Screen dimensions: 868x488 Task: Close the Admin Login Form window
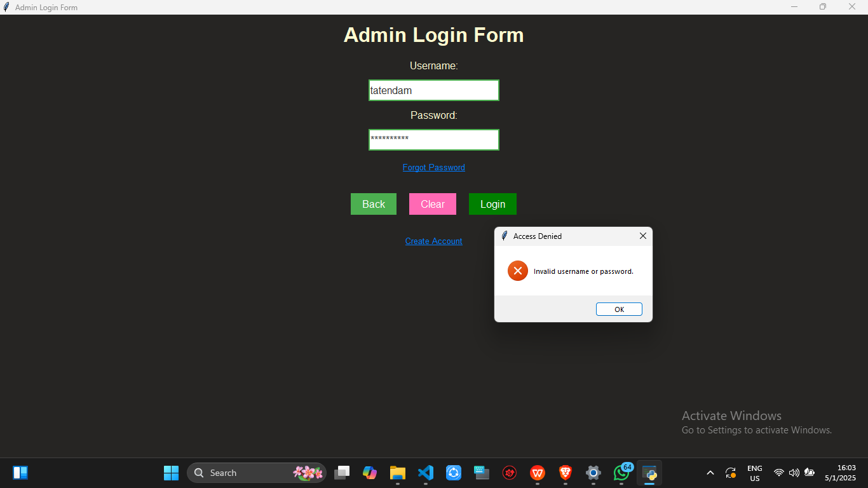pos(852,7)
